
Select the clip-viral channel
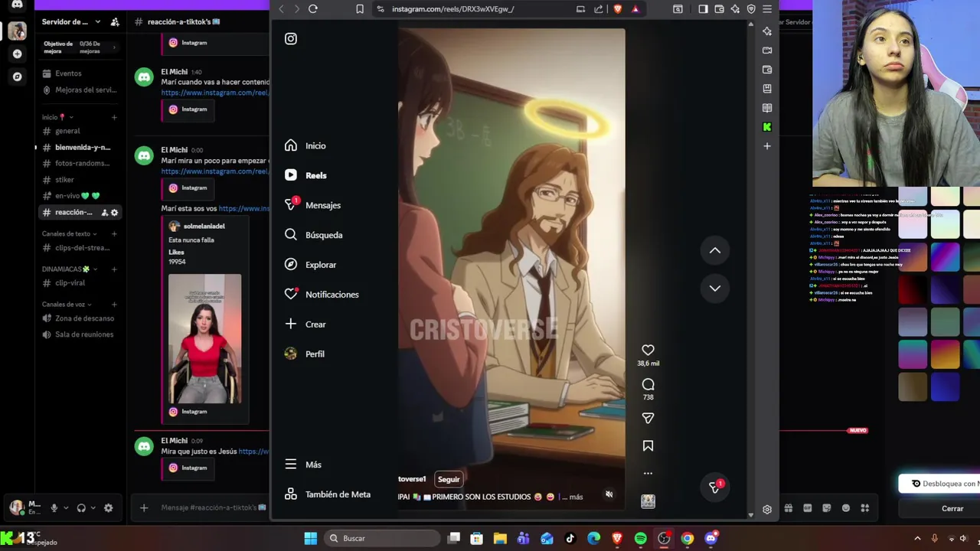coord(70,283)
